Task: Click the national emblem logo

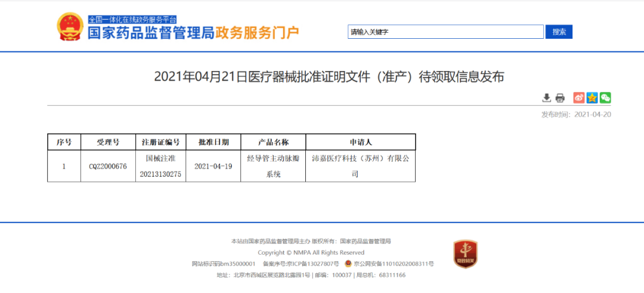Action: [70, 26]
